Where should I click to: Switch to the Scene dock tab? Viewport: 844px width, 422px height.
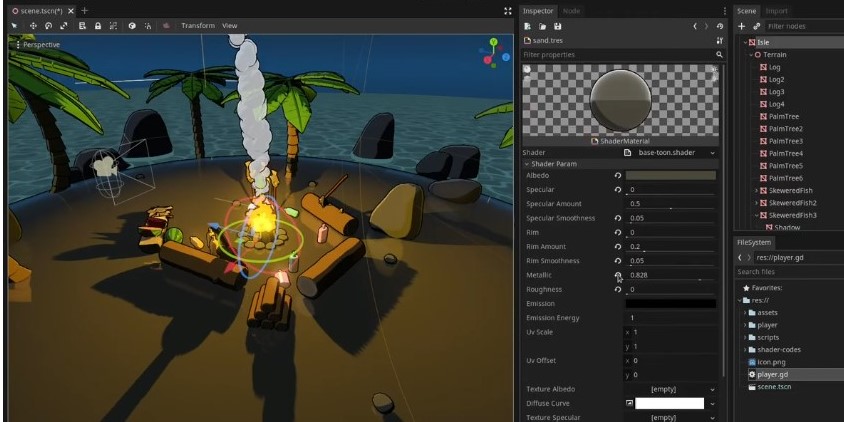pos(747,11)
